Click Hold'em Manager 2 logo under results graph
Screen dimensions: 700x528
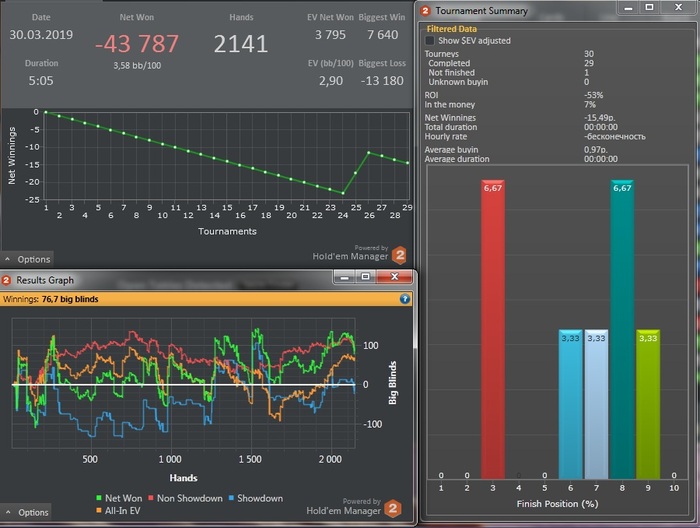393,508
